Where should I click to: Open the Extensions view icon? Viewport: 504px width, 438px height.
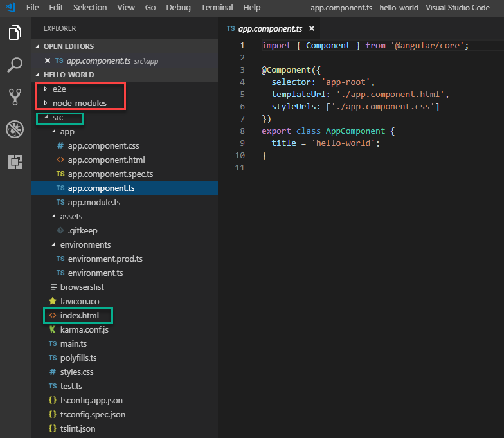click(15, 161)
